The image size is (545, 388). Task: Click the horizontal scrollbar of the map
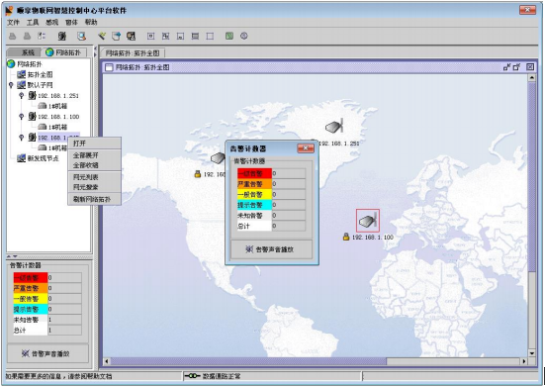[315, 361]
